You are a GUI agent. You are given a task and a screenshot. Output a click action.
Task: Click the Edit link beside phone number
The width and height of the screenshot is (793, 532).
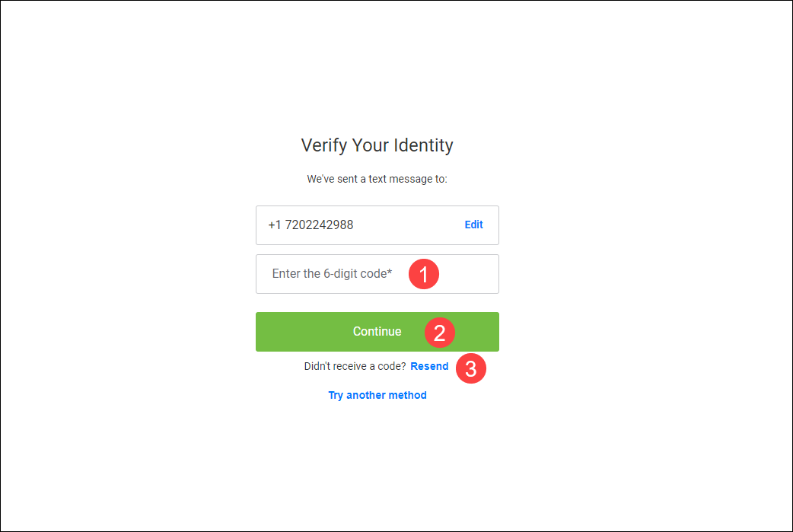[x=473, y=225]
